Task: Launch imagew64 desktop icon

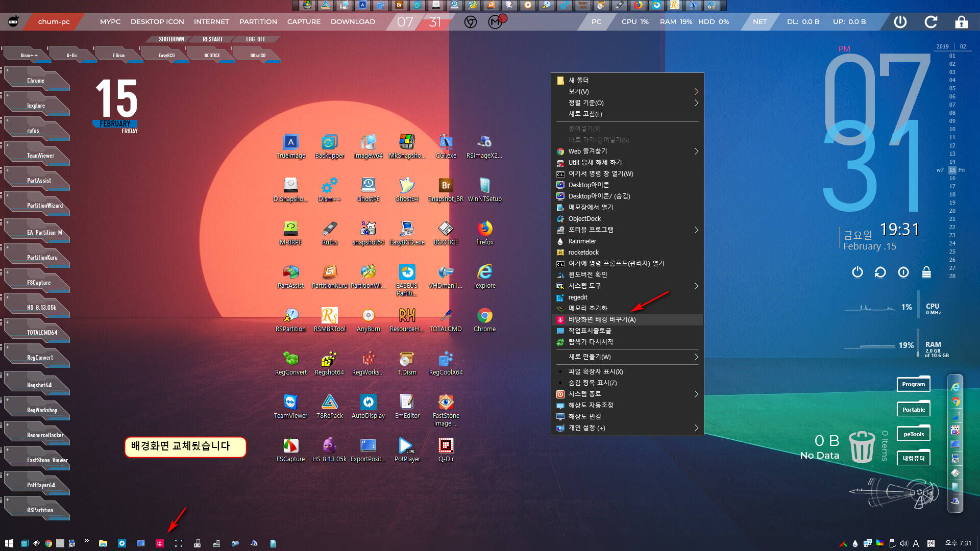Action: click(x=368, y=146)
